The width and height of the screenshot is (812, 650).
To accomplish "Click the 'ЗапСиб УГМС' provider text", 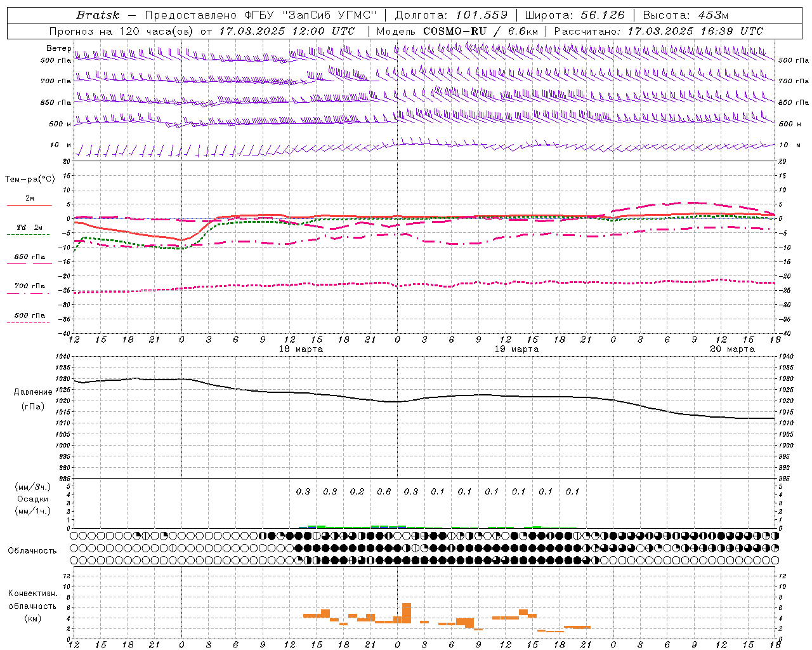I will (330, 15).
